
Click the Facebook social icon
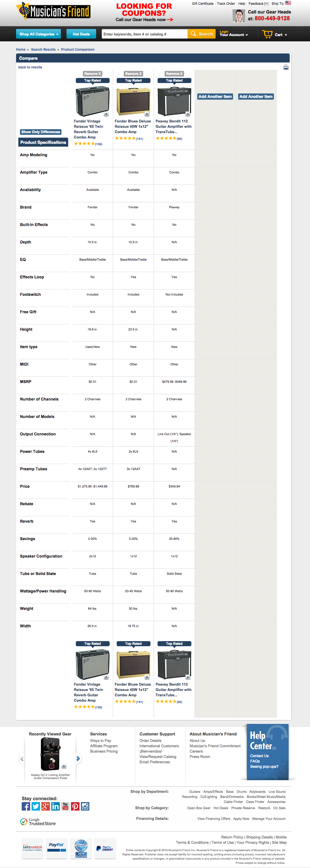click(26, 806)
